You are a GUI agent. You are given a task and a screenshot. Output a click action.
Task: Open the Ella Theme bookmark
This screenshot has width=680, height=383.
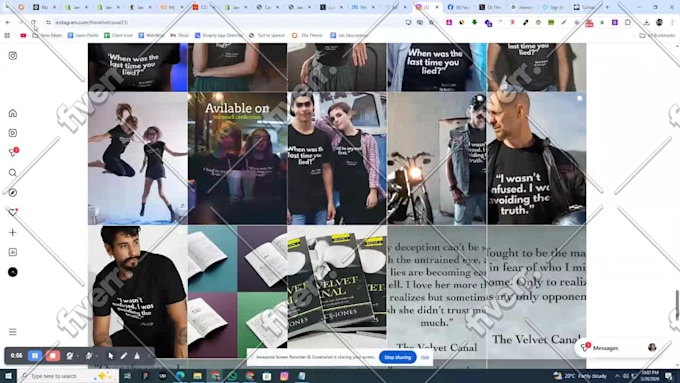point(307,35)
